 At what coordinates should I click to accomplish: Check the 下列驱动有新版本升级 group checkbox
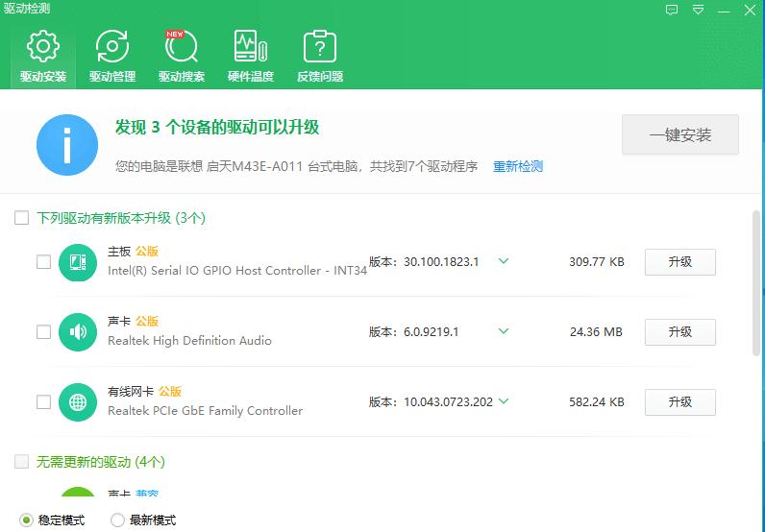(x=21, y=217)
